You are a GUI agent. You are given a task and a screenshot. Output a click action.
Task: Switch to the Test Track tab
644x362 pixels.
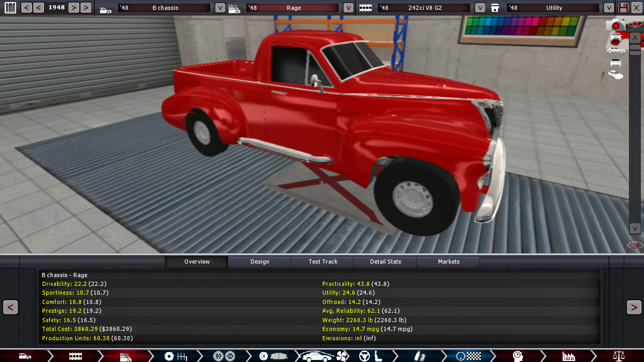[323, 262]
